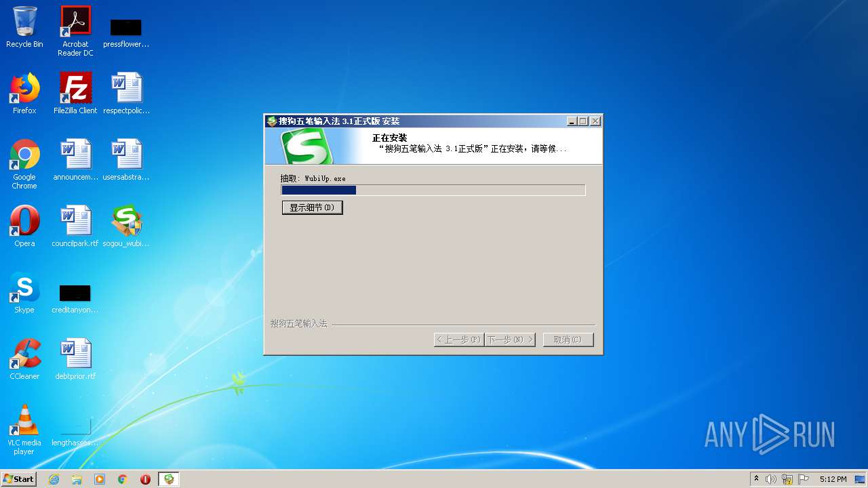The height and width of the screenshot is (488, 868).
Task: Click the 5:12 PM clock
Action: pyautogui.click(x=833, y=479)
